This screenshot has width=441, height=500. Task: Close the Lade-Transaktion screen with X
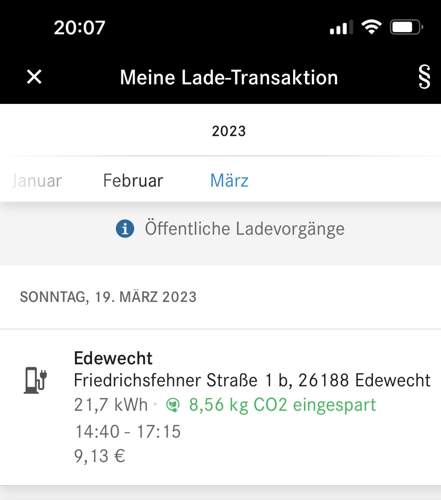34,77
